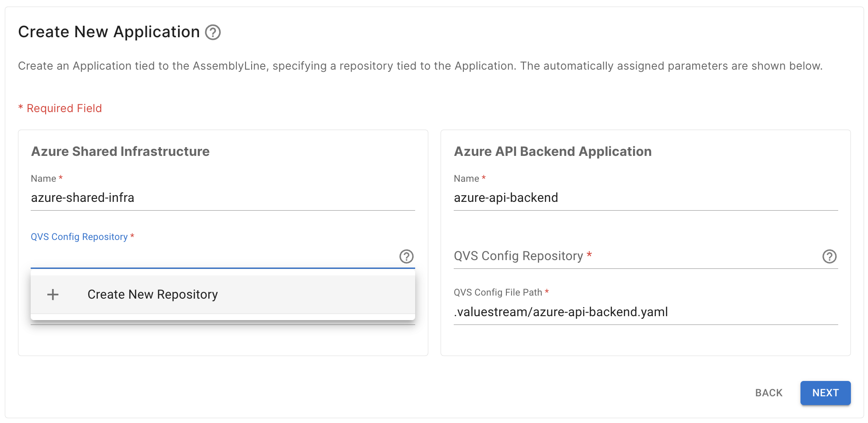Select the Create New Repository option

point(153,295)
